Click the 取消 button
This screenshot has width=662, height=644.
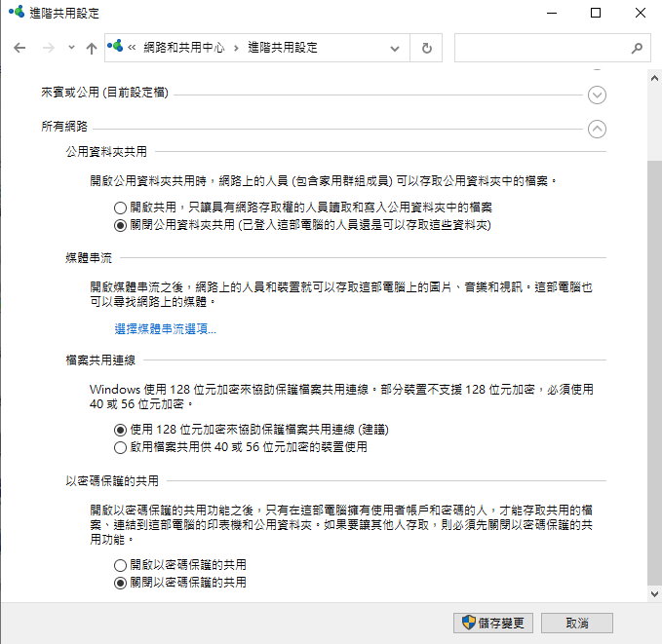point(576,623)
